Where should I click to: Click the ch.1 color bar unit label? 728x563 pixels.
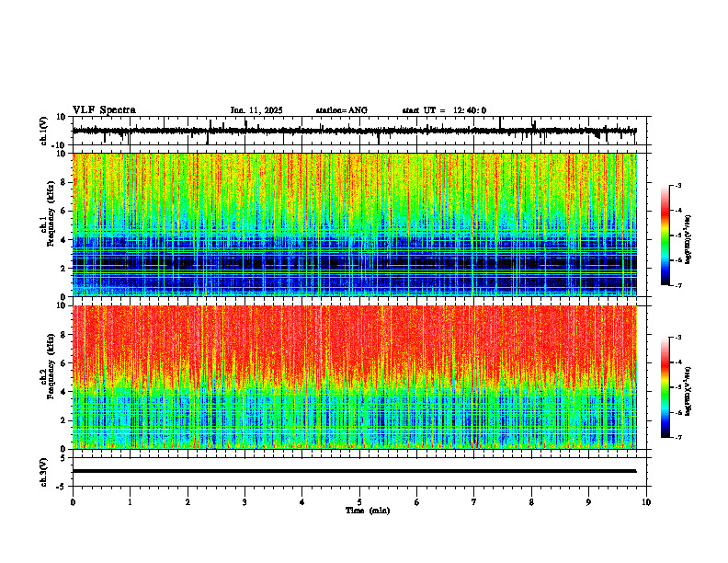[688, 240]
